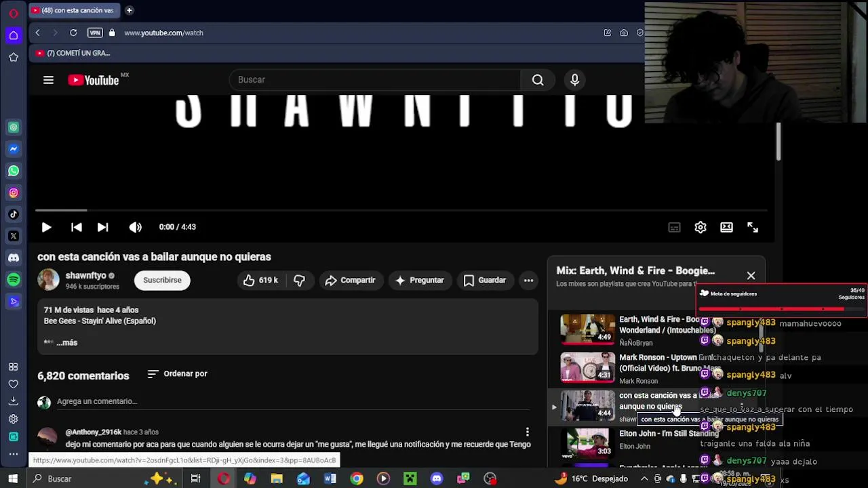Toggle theater mode on the player
This screenshot has height=488, width=868.
tap(726, 228)
